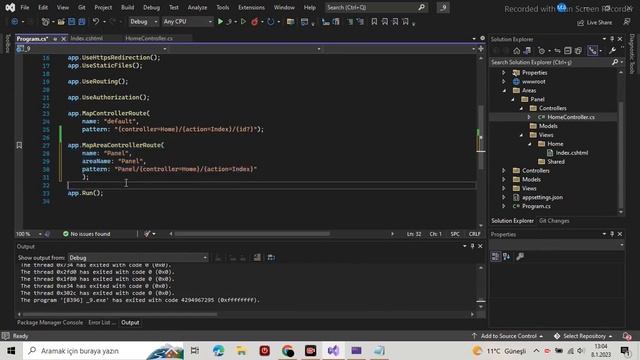The image size is (640, 360).
Task: Open the Extensions menu
Action: (x=251, y=7)
